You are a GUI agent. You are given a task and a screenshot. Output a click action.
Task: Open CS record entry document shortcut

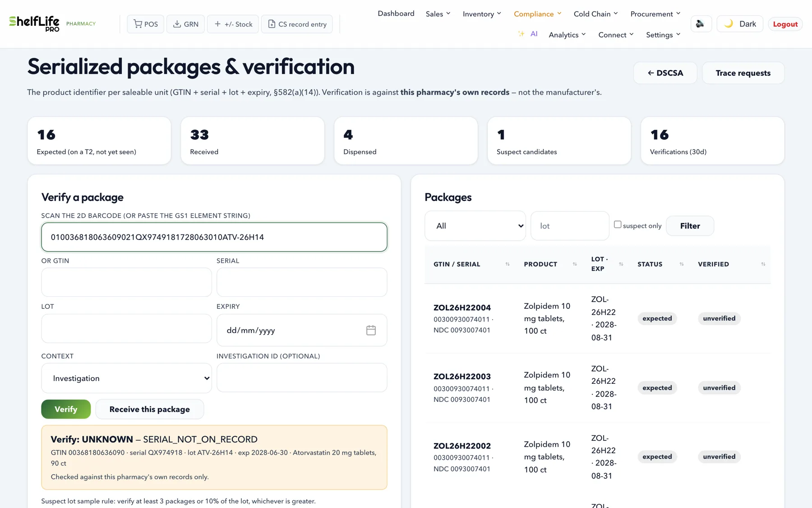pyautogui.click(x=297, y=24)
